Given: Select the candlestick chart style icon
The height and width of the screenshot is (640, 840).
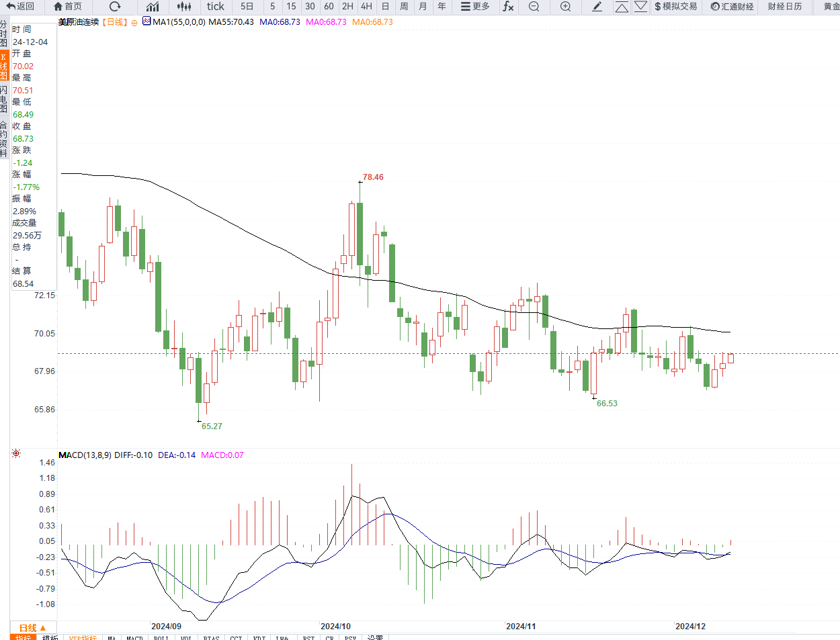Looking at the screenshot, I should pyautogui.click(x=184, y=7).
